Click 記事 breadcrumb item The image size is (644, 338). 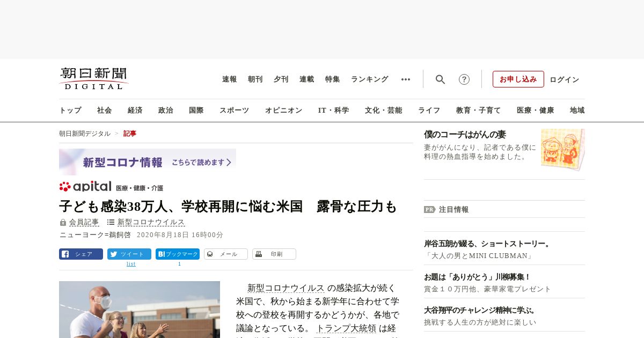[x=130, y=134]
